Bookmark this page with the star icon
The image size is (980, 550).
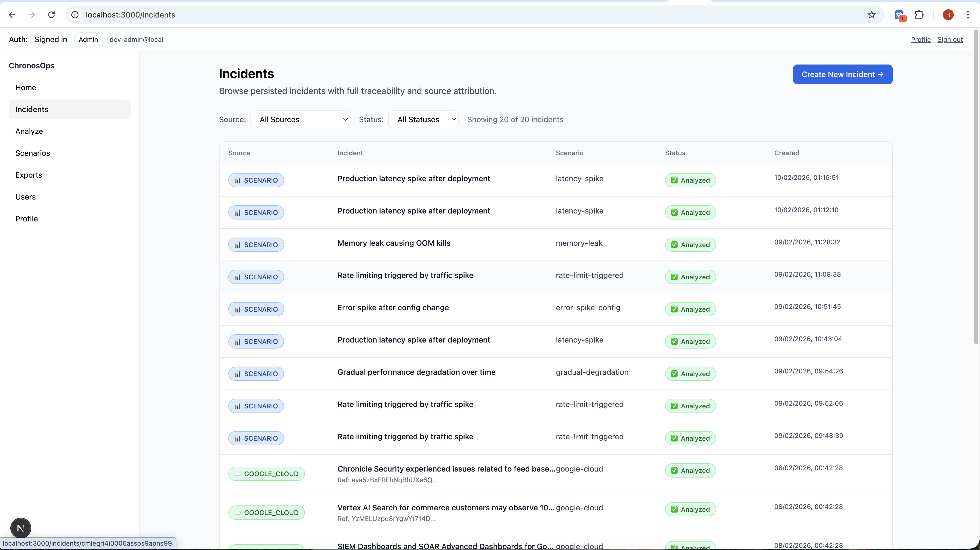[x=871, y=15]
